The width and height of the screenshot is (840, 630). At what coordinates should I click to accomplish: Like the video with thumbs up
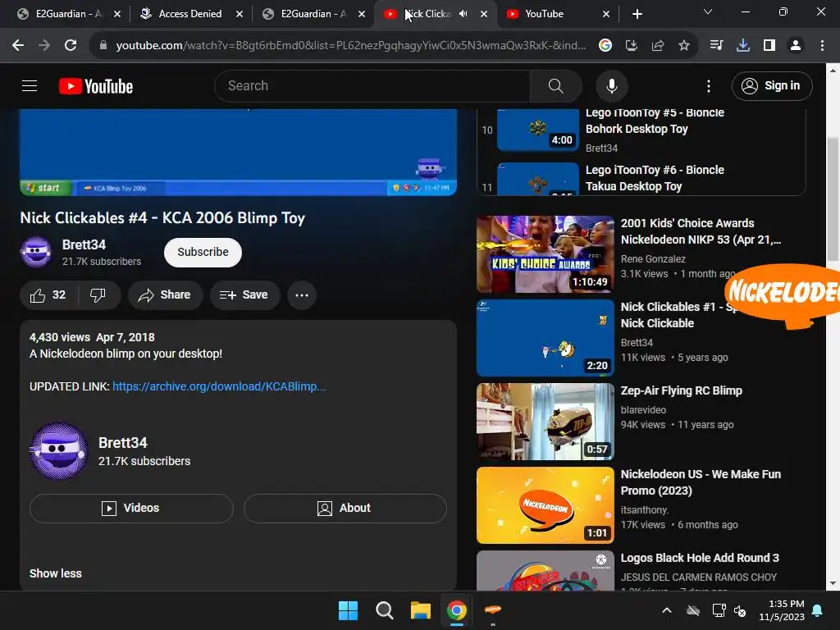(x=48, y=295)
